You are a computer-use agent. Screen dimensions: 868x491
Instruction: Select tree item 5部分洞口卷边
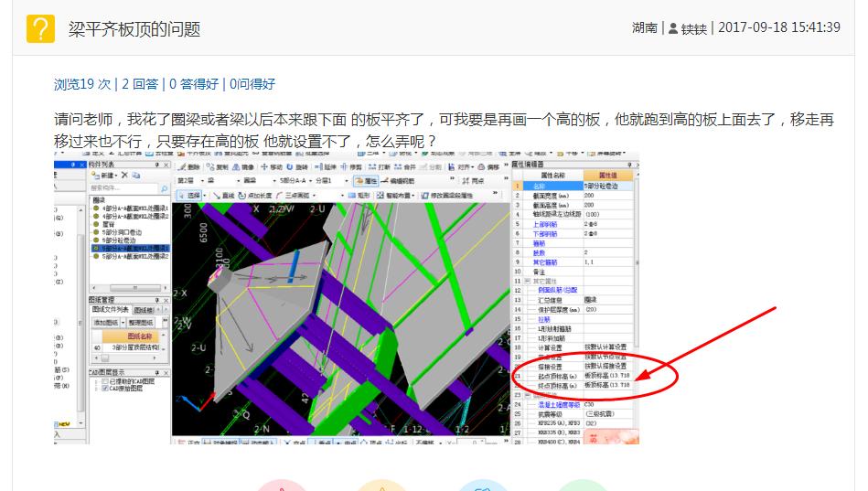coord(122,232)
